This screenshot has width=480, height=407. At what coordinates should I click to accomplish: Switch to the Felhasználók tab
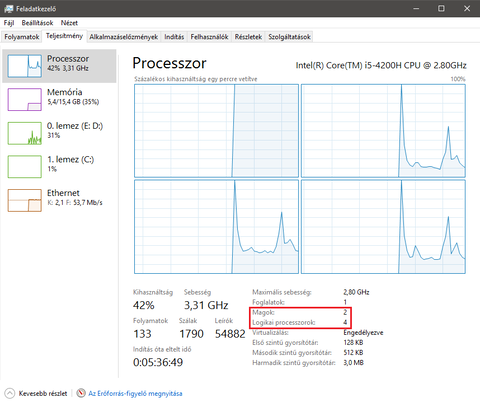coord(209,37)
